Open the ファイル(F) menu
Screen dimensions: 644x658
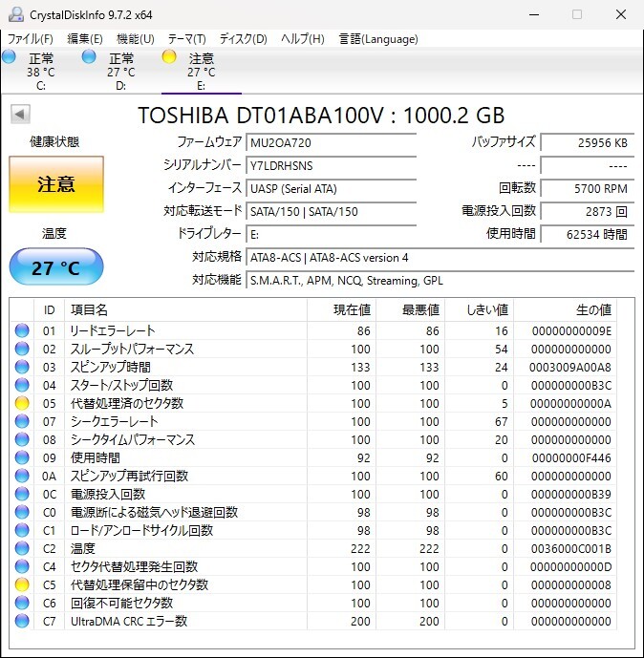tap(31, 39)
